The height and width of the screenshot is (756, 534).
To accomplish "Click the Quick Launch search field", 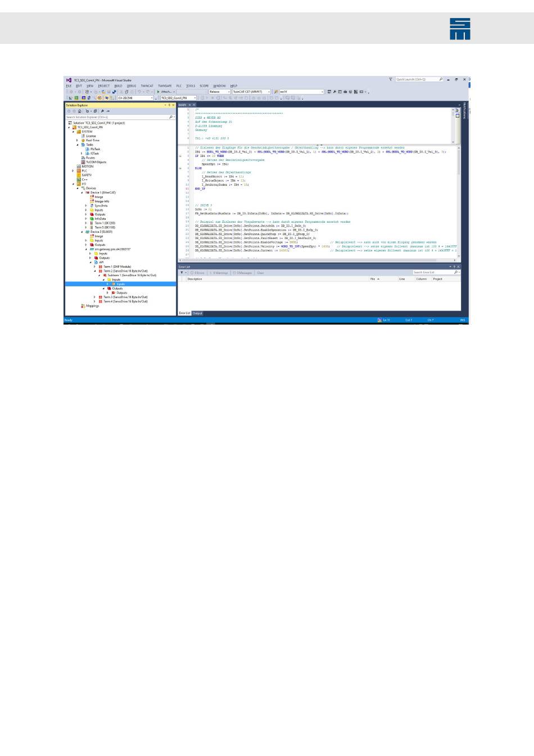I will pos(419,79).
